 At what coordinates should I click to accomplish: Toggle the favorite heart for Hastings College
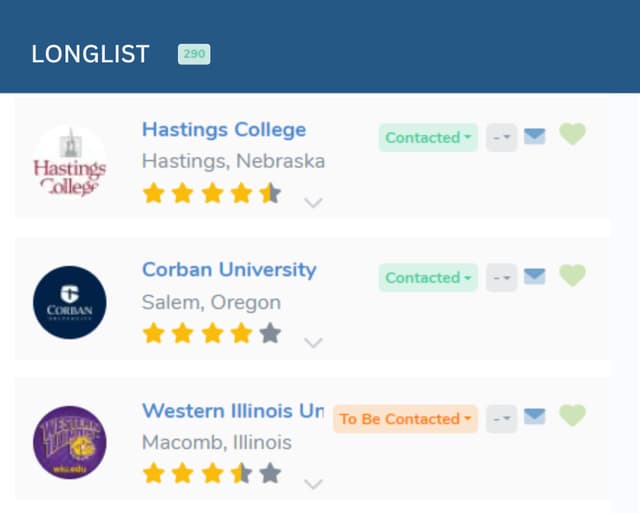[x=572, y=135]
